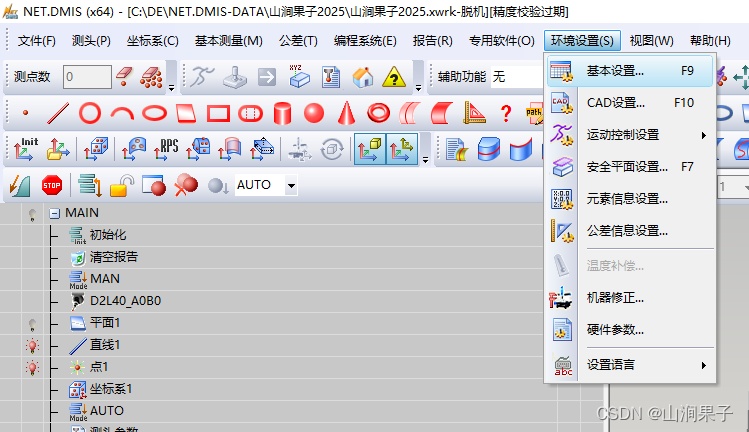
Task: Select the 坐标系1 tree item
Action: pyautogui.click(x=111, y=389)
